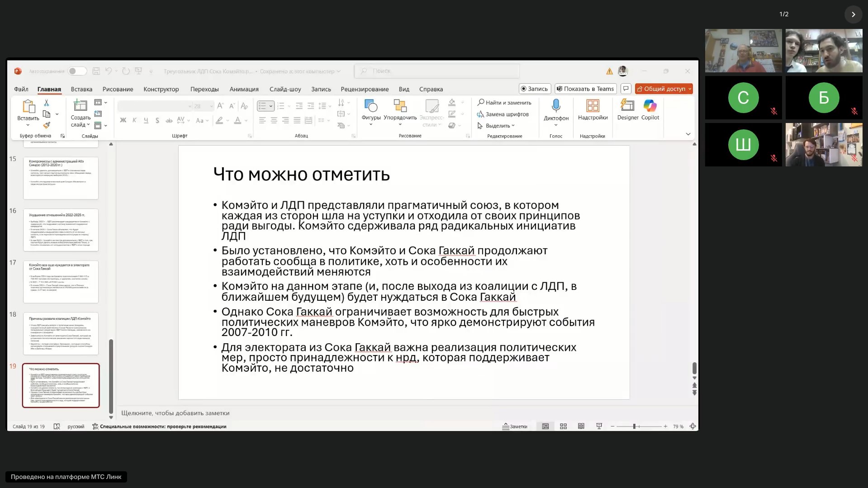
Task: Select the Format Painter brush icon
Action: tap(46, 125)
